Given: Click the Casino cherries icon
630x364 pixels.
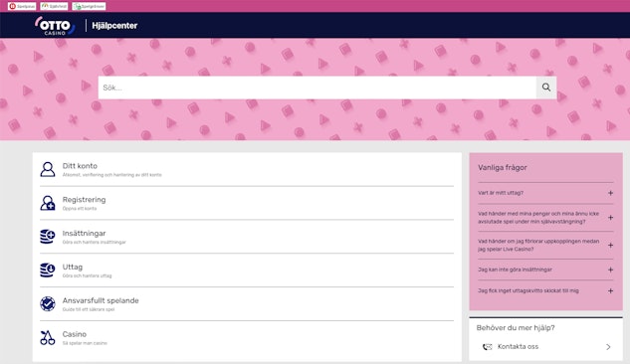Looking at the screenshot, I should (48, 337).
